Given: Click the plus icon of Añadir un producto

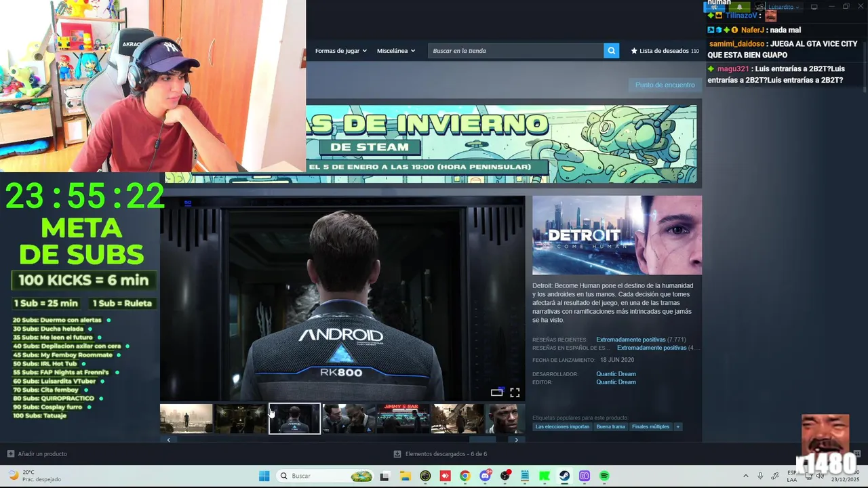Looking at the screenshot, I should click(10, 454).
